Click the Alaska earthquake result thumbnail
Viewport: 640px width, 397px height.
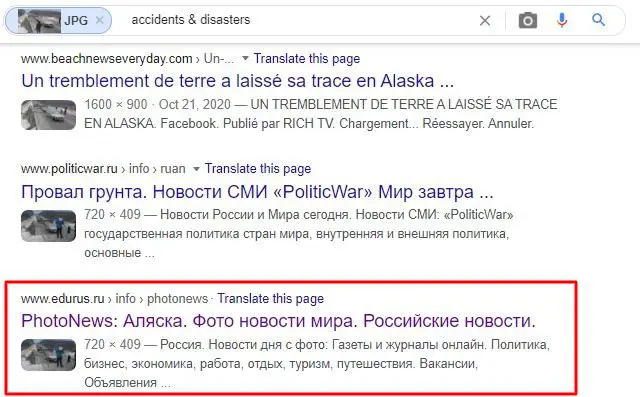(x=49, y=115)
